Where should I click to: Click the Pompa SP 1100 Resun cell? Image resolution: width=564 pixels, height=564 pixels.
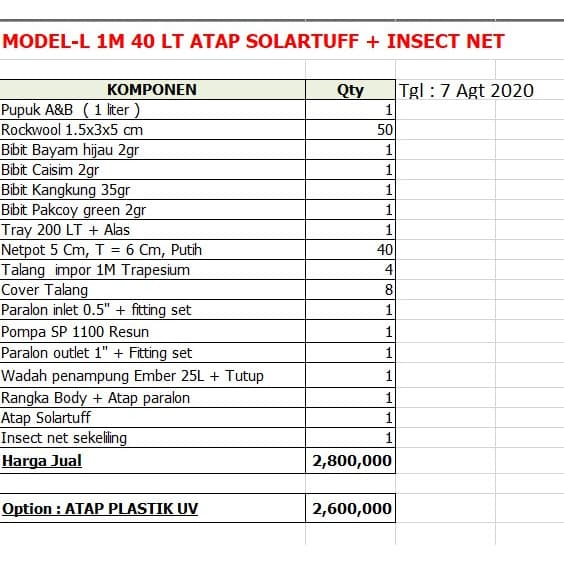153,332
